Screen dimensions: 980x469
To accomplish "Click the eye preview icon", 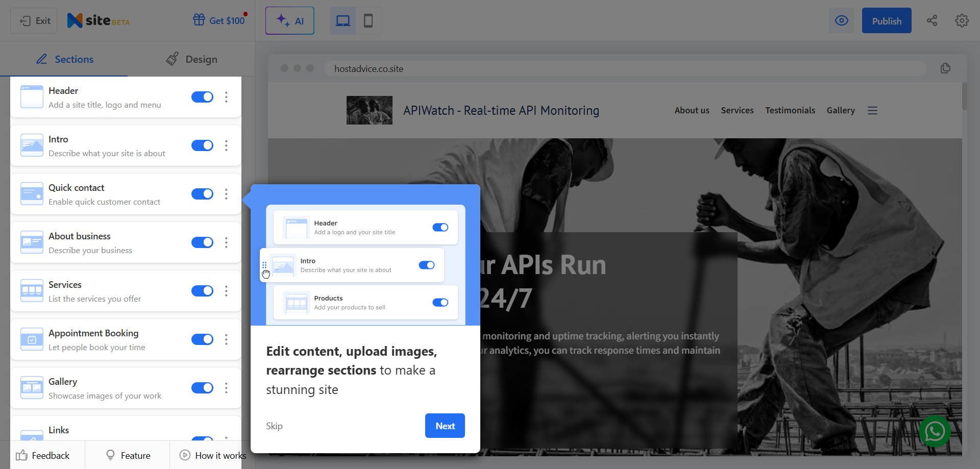I will coord(842,21).
